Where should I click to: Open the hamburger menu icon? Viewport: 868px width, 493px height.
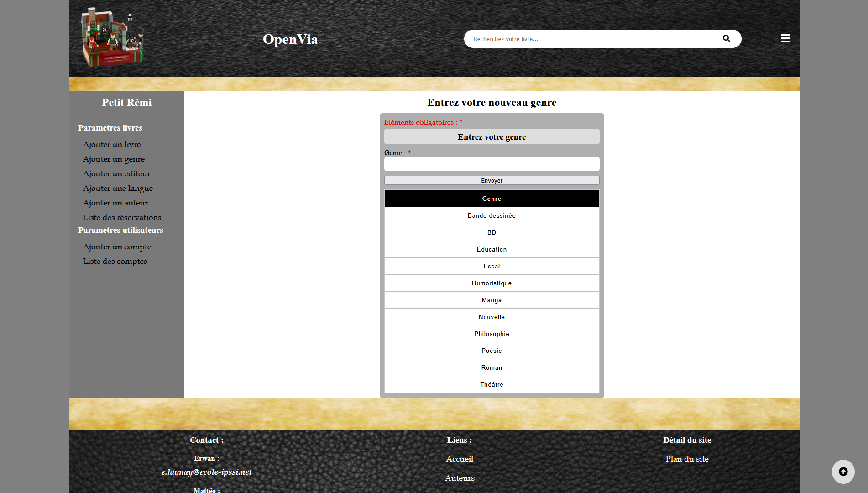click(x=785, y=38)
